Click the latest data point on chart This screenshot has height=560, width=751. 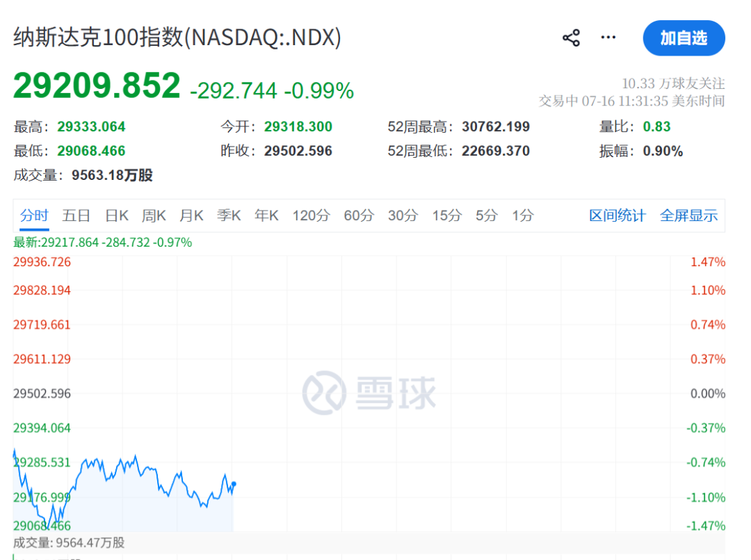234,484
